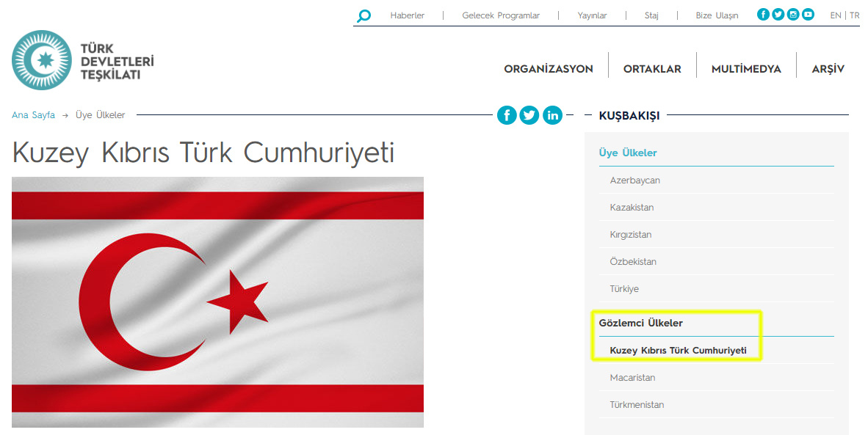
Task: Share page via Facebook share icon
Action: 507,115
